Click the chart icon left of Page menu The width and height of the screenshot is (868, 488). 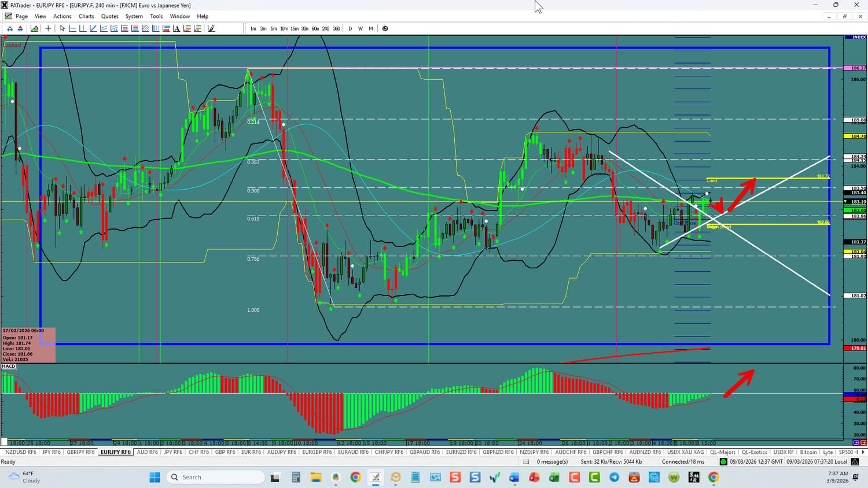pyautogui.click(x=8, y=16)
